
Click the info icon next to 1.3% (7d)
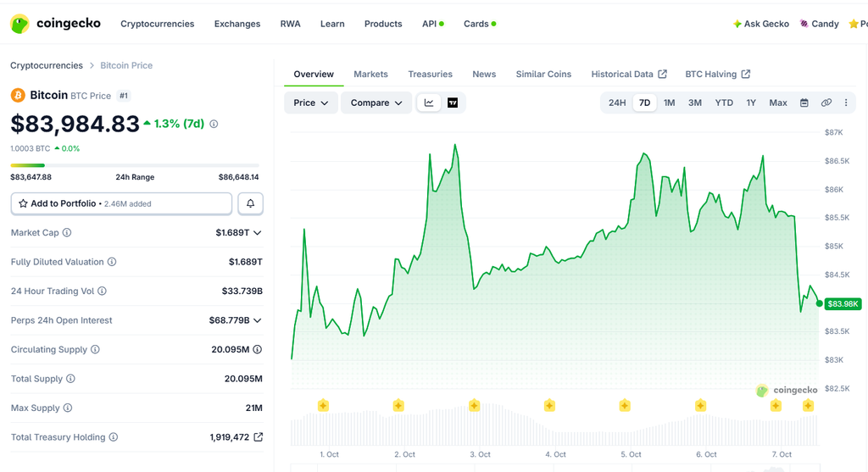click(214, 124)
